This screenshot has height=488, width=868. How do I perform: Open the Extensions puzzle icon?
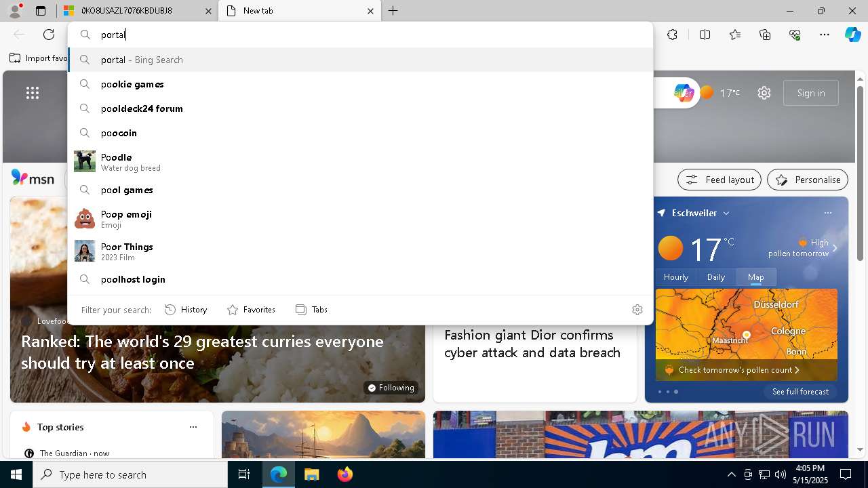click(672, 35)
